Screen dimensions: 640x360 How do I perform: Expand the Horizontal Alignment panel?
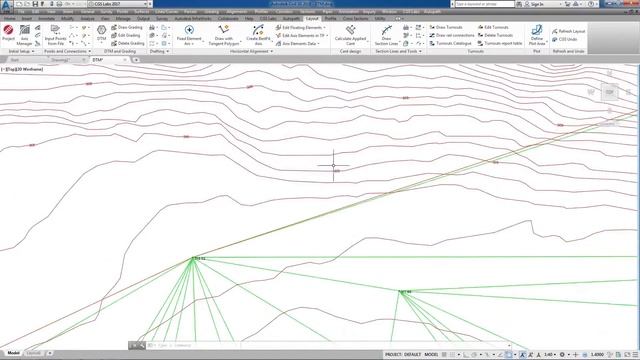click(x=251, y=51)
